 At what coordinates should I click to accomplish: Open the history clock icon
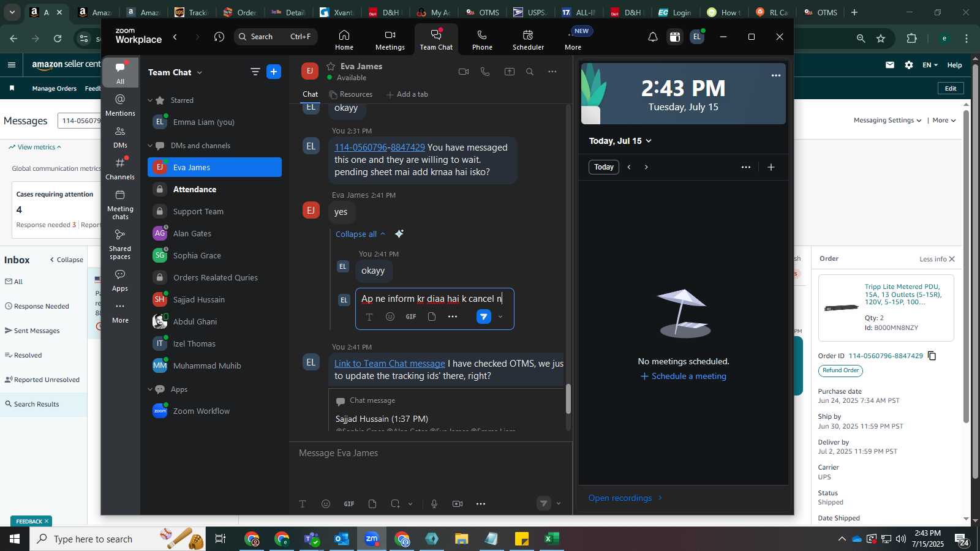pos(219,37)
